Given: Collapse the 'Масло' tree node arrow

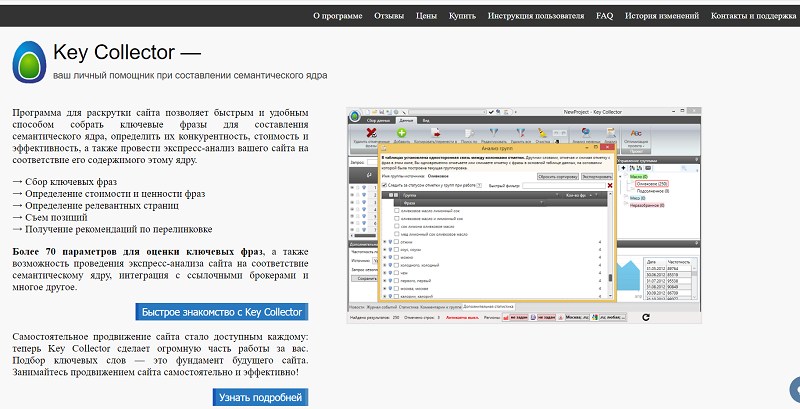Looking at the screenshot, I should coord(620,176).
